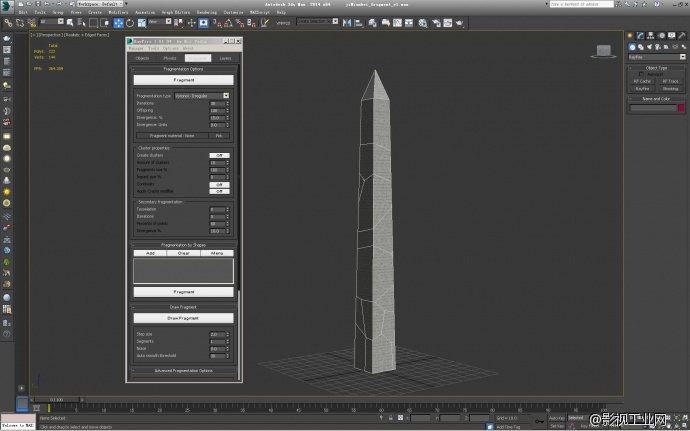The width and height of the screenshot is (690, 431).
Task: Click the Clear shapes button
Action: point(184,253)
